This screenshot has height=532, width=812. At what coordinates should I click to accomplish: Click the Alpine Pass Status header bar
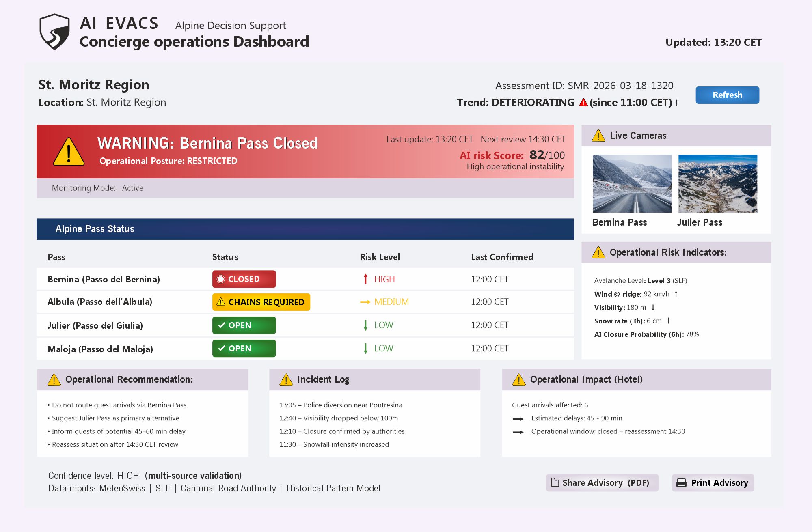click(x=305, y=229)
